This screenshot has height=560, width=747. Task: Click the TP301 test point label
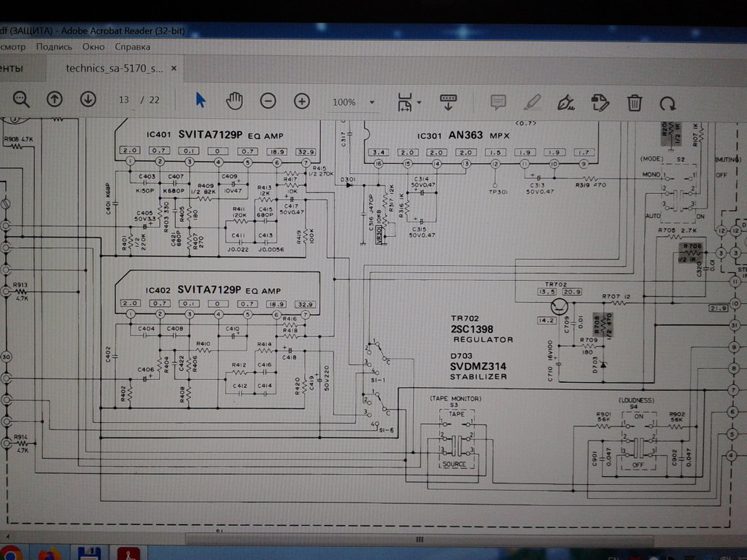(498, 192)
